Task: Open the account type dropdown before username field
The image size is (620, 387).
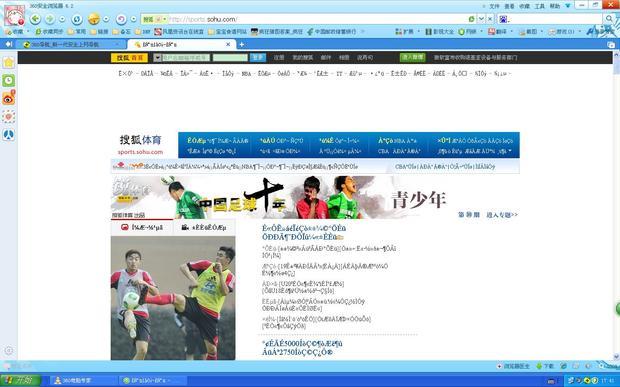Action: point(157,58)
